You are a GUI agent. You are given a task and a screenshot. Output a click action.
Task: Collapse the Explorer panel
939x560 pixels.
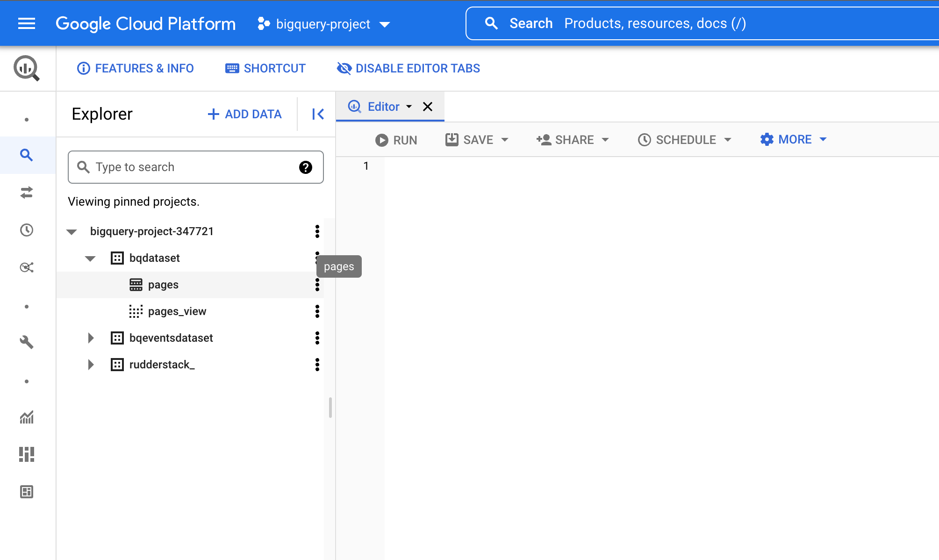point(318,114)
